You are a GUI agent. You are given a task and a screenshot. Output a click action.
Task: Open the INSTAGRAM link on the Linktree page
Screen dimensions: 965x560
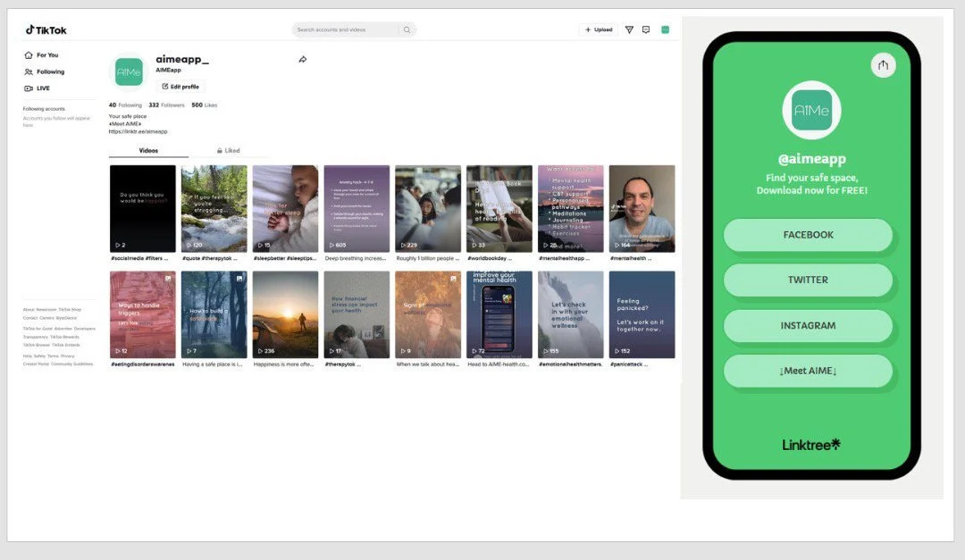click(x=807, y=325)
